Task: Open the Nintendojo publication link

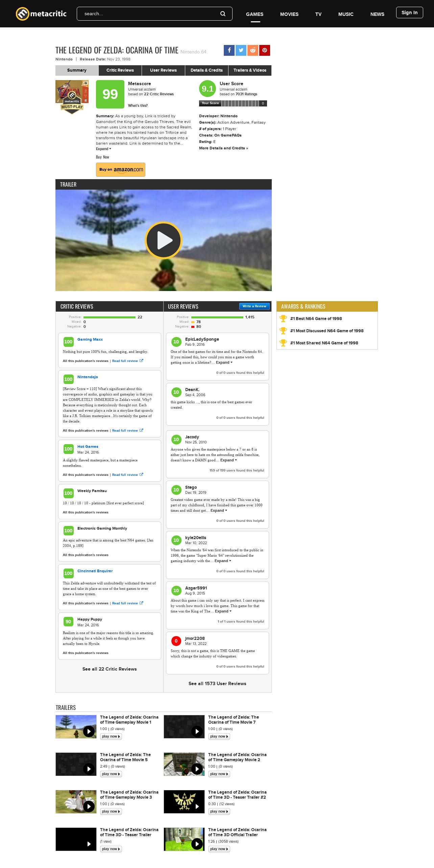Action: pos(88,377)
